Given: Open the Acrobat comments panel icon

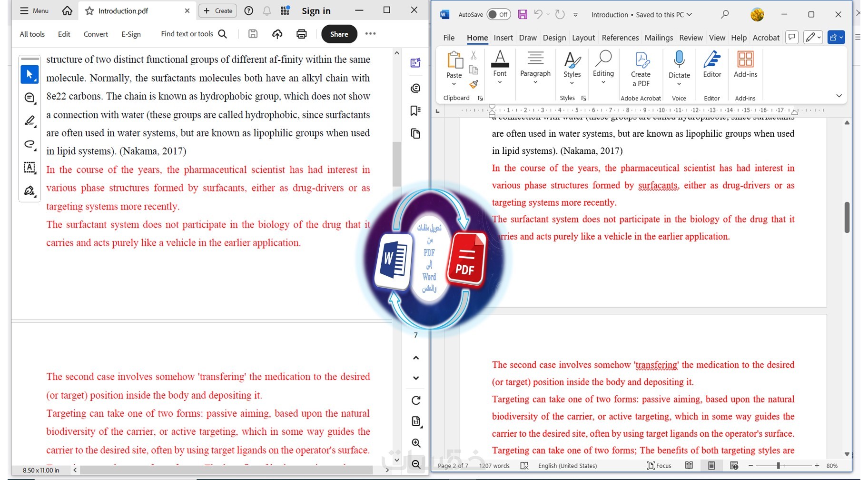Looking at the screenshot, I should 415,88.
